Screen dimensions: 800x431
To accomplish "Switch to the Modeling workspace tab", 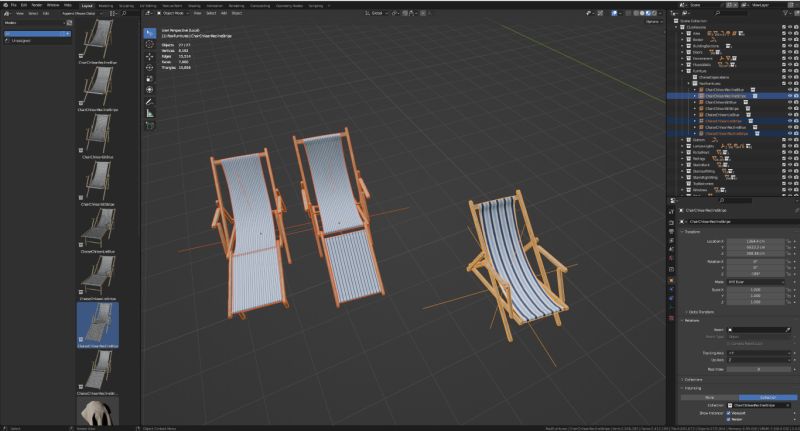I will coord(106,6).
